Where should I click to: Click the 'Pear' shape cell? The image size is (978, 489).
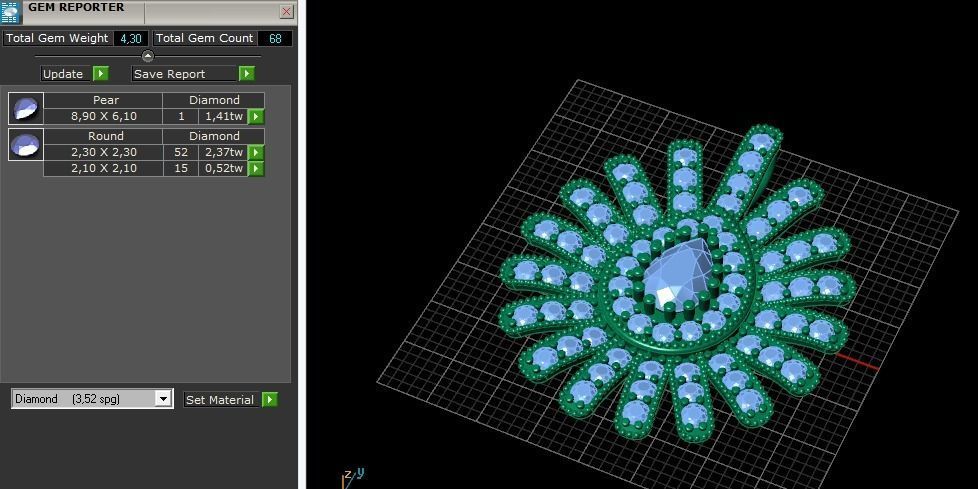point(103,100)
